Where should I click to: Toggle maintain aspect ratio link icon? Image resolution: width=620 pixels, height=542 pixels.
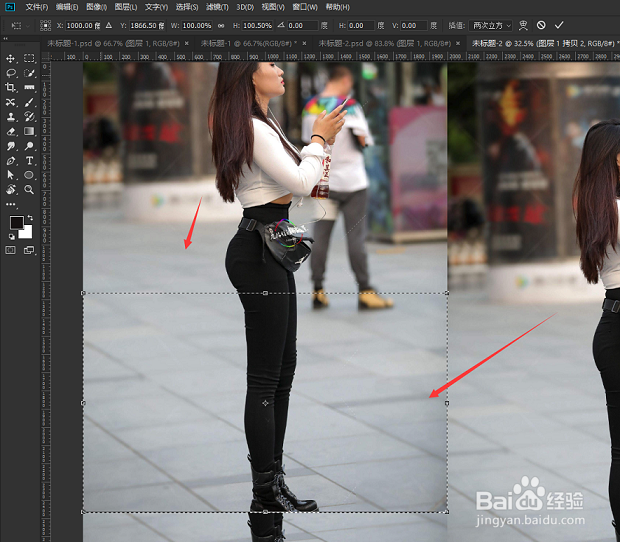[221, 26]
